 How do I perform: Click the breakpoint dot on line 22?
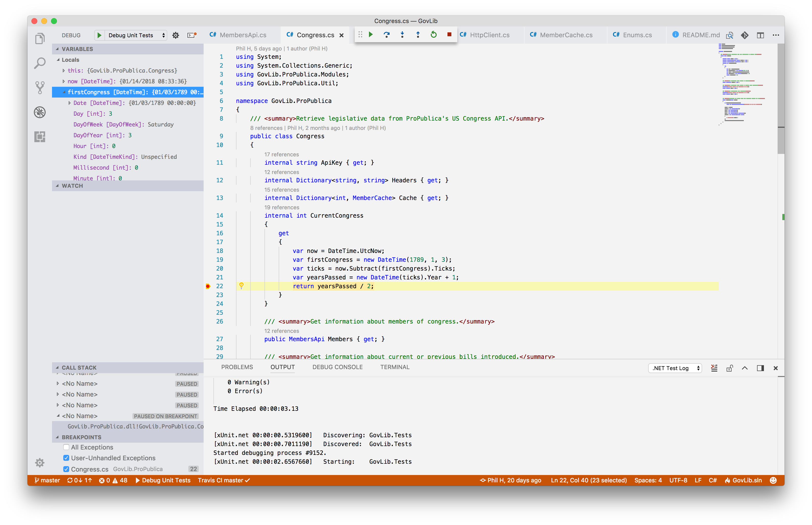pyautogui.click(x=208, y=286)
